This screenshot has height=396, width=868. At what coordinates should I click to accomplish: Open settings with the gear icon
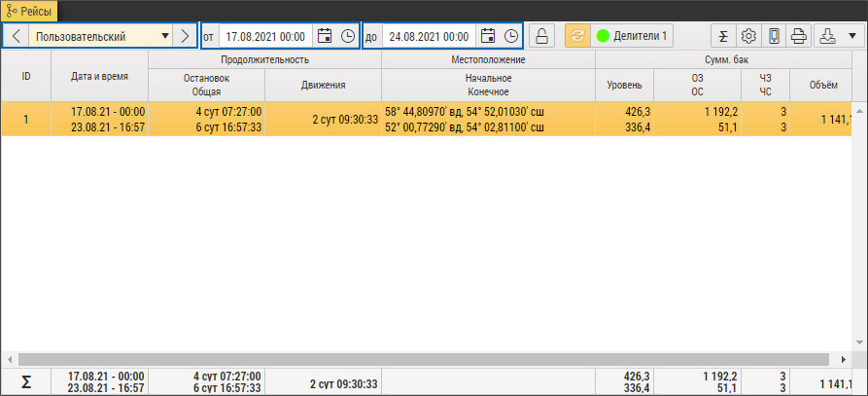749,37
